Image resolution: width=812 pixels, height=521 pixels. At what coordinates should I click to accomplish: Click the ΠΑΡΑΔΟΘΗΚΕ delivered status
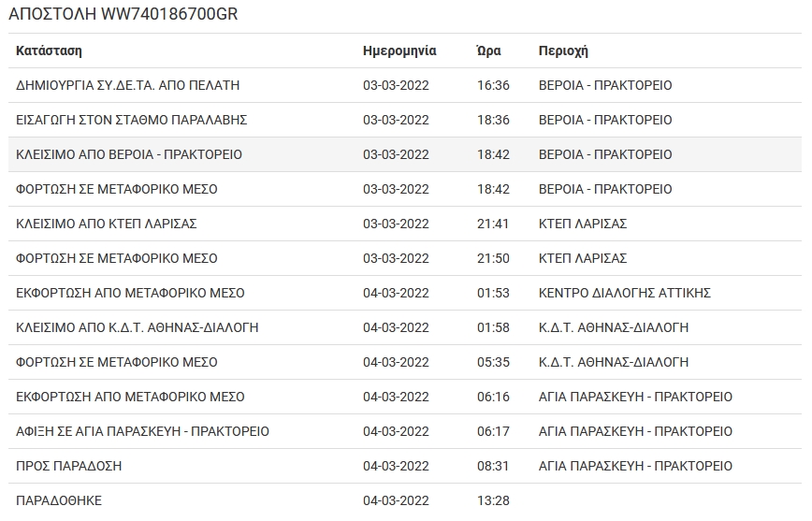pyautogui.click(x=59, y=500)
